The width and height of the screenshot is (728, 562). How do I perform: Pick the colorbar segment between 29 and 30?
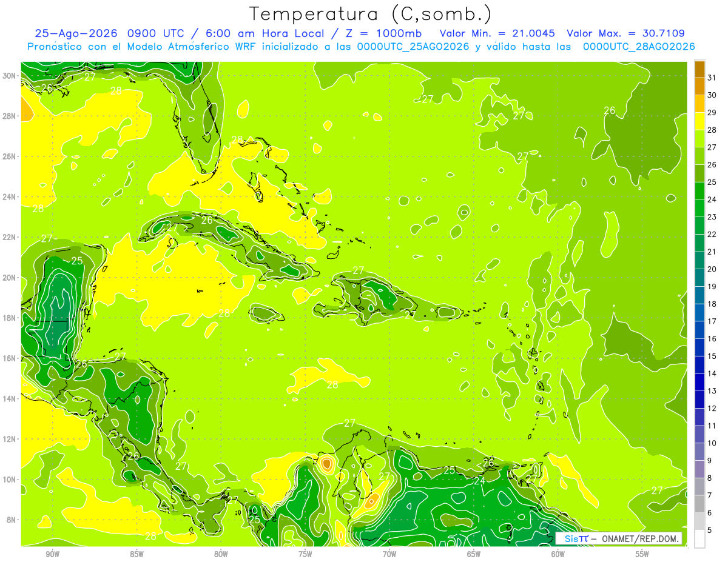[x=699, y=104]
